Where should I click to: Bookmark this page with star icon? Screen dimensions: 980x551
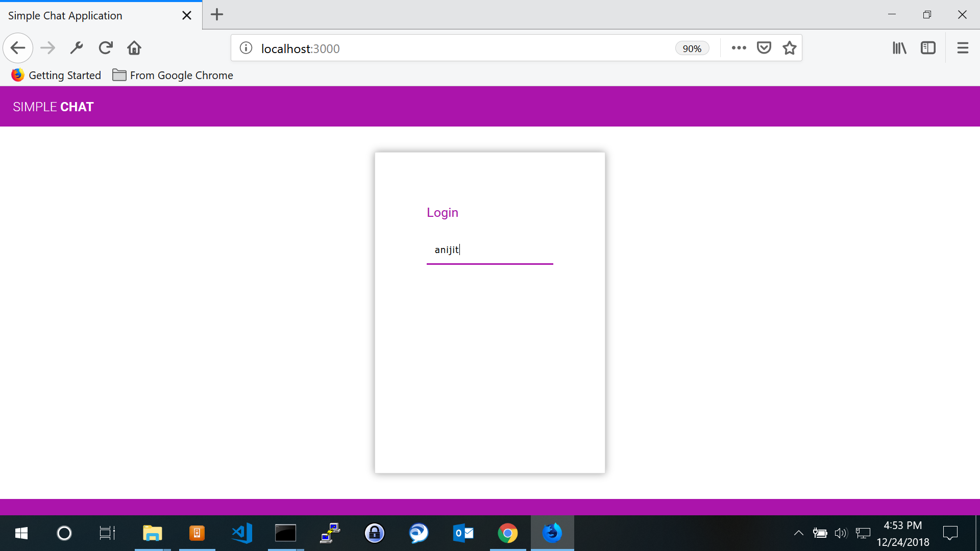789,48
